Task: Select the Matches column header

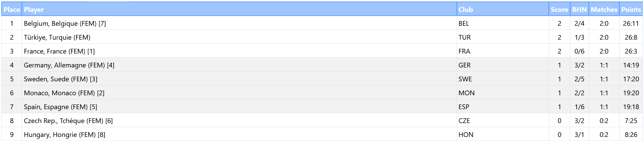Action: click(604, 9)
